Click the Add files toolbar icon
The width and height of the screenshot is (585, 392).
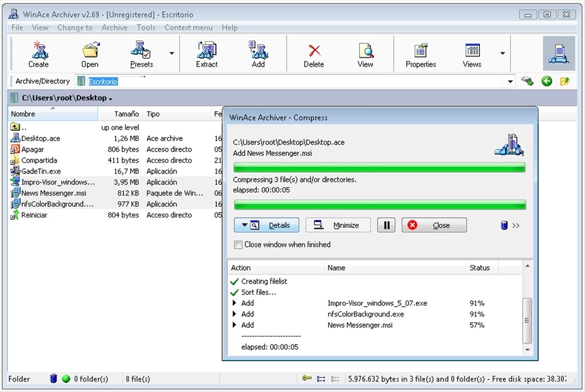[258, 50]
